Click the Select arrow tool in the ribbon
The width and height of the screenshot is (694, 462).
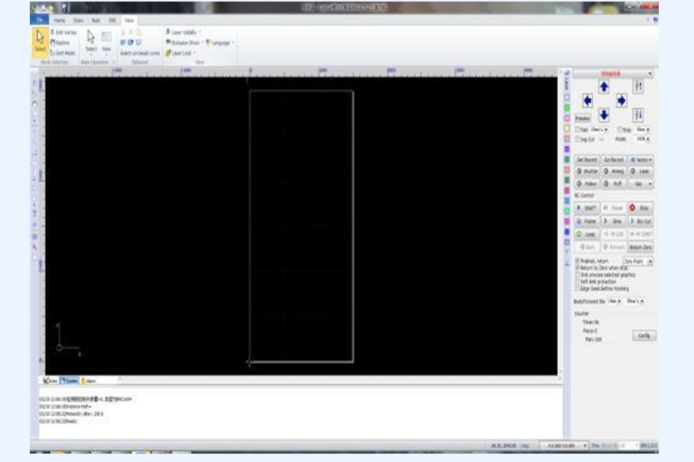(40, 41)
